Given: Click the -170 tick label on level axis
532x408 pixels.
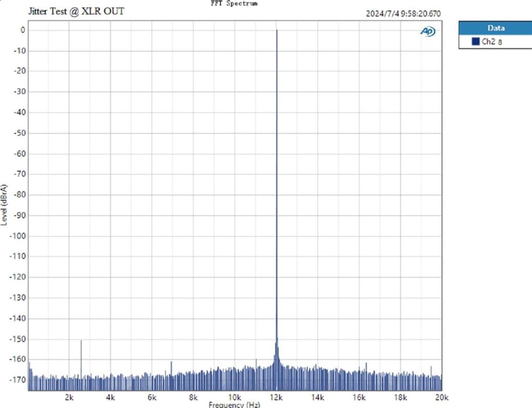Looking at the screenshot, I should point(18,379).
